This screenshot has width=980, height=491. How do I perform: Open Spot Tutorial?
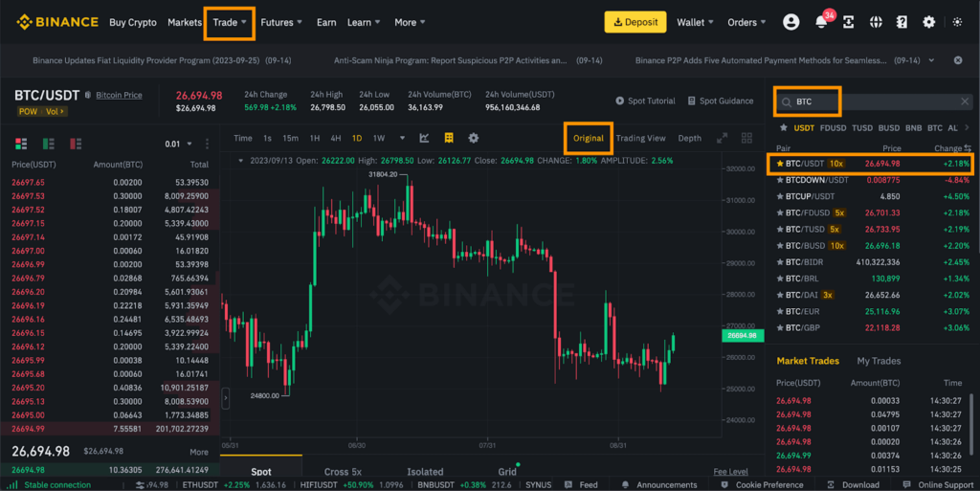click(645, 100)
